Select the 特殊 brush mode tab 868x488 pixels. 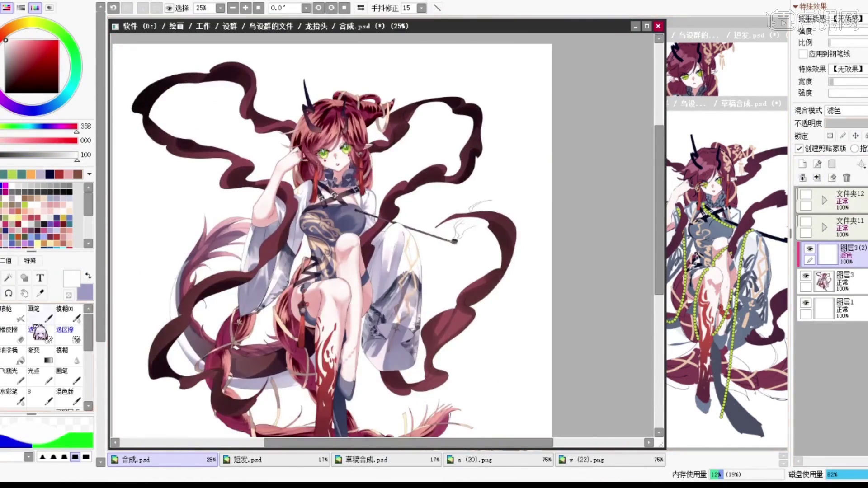click(30, 261)
